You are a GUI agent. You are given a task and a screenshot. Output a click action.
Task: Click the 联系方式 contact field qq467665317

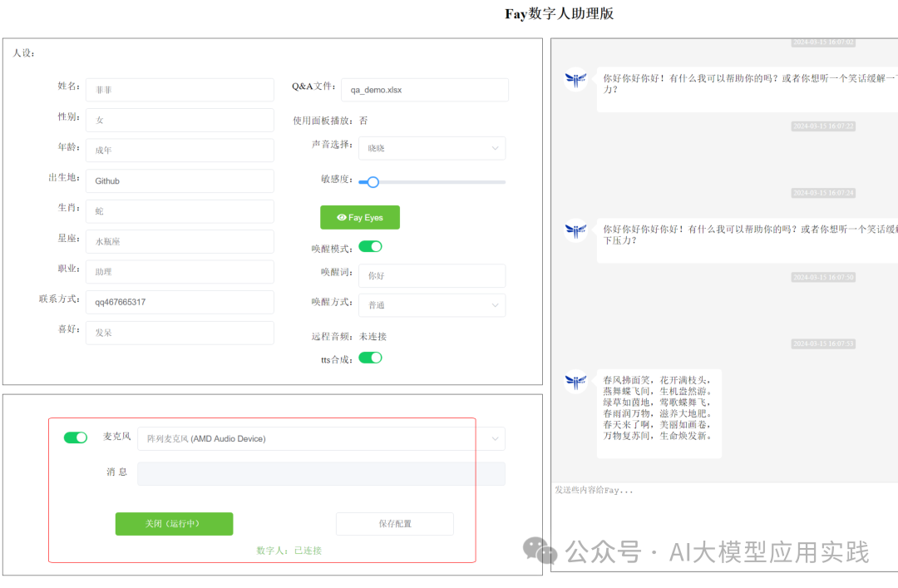pos(180,302)
